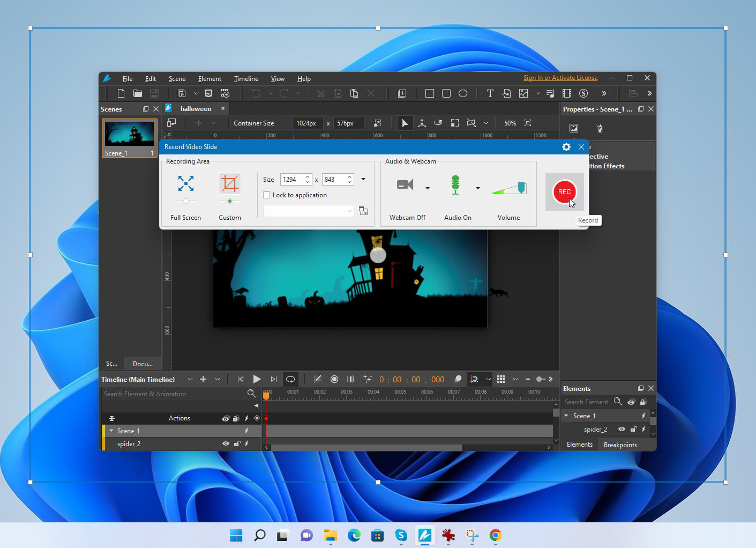Click the zoom Fit to screen icon
756x548 pixels.
pos(528,123)
